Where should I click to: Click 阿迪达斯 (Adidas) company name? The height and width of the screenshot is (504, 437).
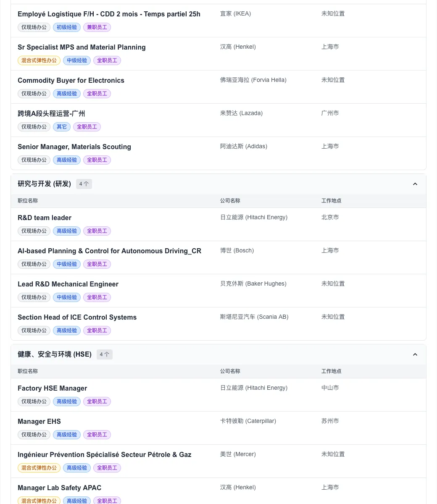coord(244,147)
